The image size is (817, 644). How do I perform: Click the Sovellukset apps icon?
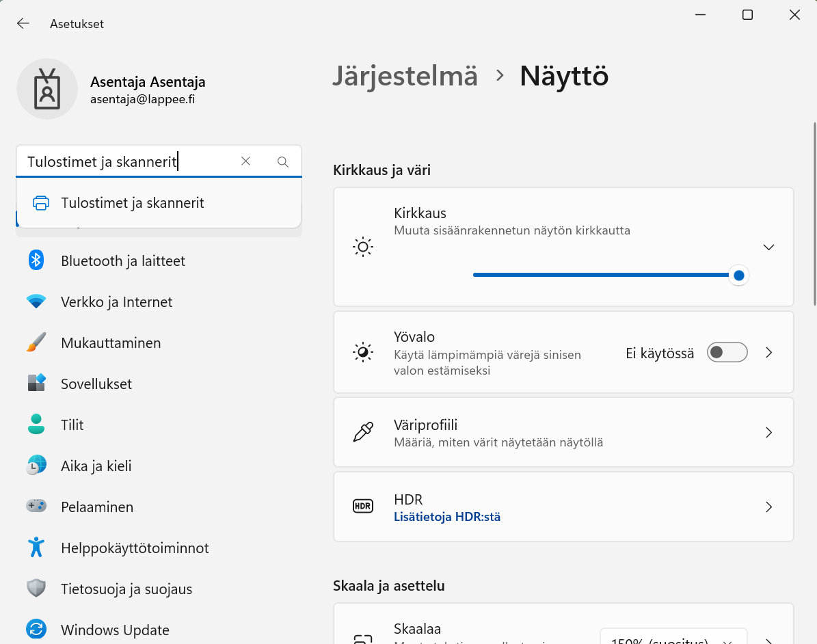[x=36, y=383]
